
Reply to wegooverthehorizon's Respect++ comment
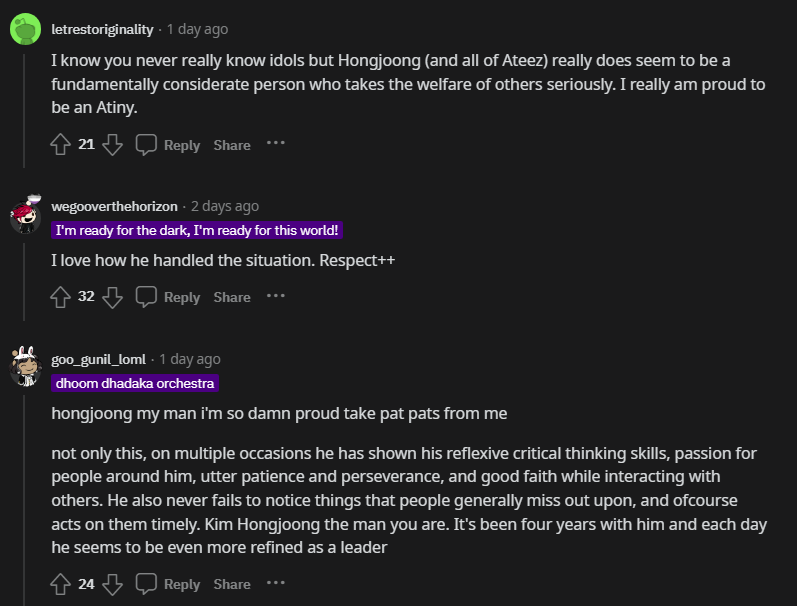click(x=168, y=297)
